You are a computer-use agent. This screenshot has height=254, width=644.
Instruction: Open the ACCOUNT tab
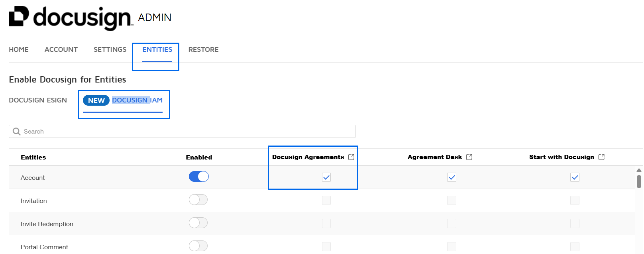click(61, 49)
